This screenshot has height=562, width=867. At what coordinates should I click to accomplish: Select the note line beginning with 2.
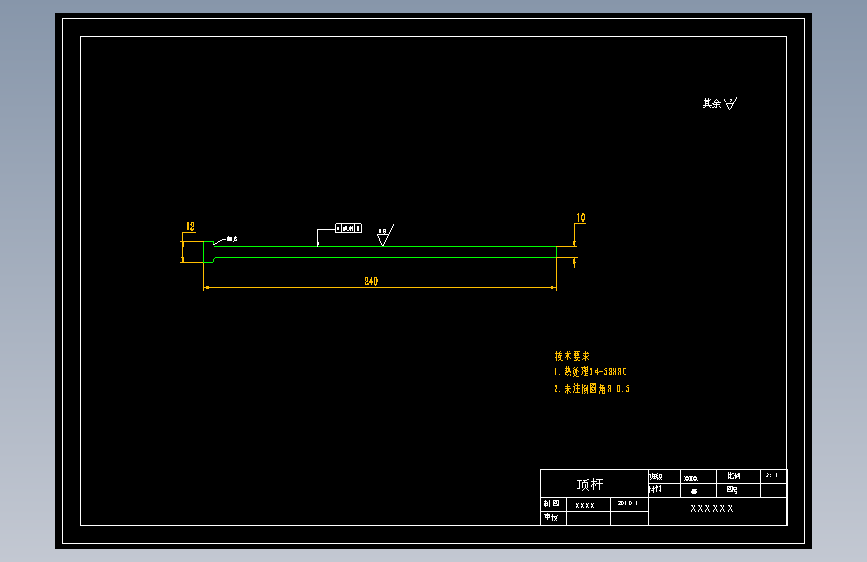[x=592, y=389]
